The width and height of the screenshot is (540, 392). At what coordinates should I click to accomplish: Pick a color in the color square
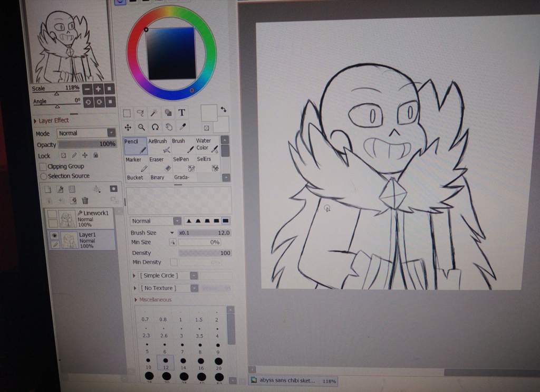[x=171, y=54]
